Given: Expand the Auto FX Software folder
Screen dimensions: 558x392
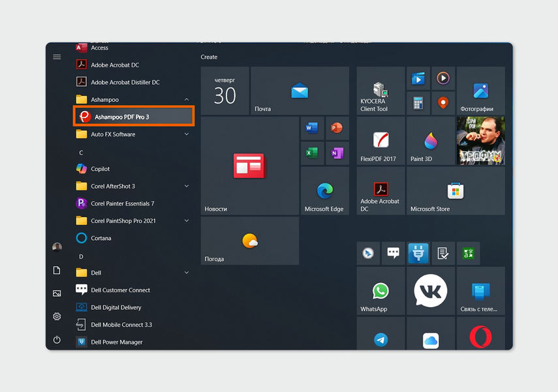Looking at the screenshot, I should [187, 134].
